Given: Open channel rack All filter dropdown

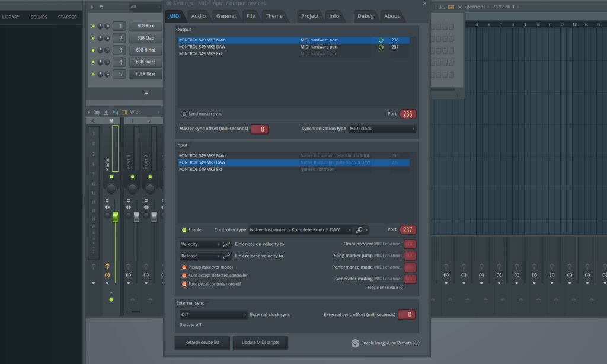Looking at the screenshot, I should (145, 7).
